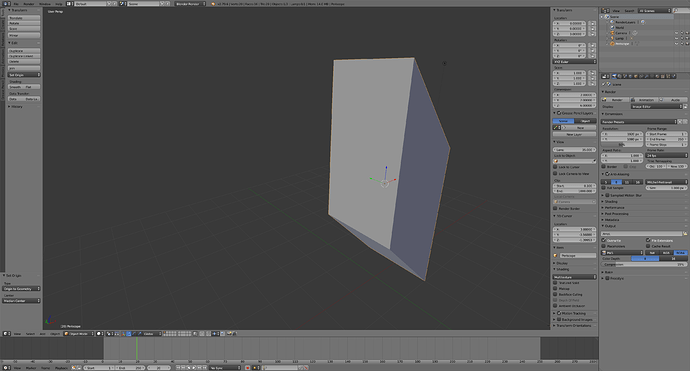Select the Scene grease pencil source tab

click(x=564, y=121)
